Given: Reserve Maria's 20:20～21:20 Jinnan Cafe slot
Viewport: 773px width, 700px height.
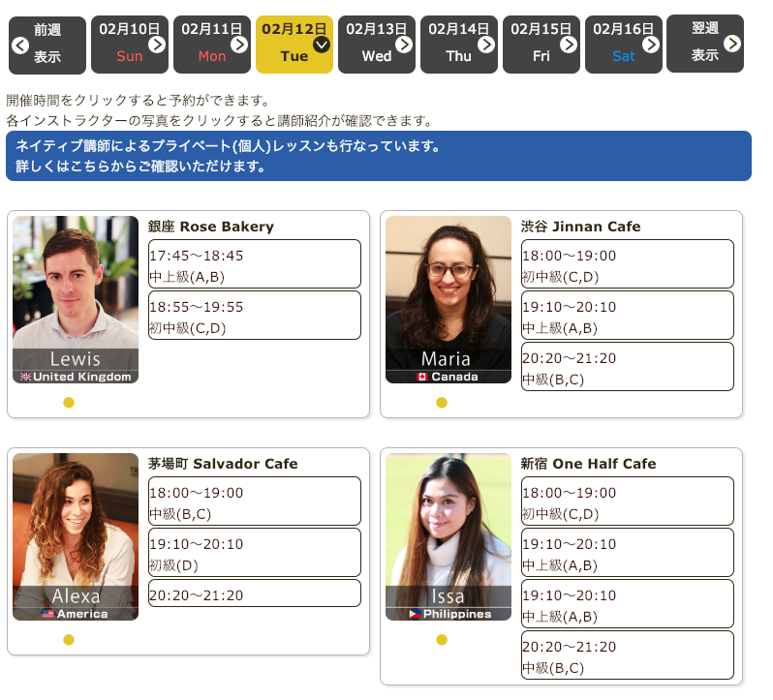Looking at the screenshot, I should (x=627, y=367).
